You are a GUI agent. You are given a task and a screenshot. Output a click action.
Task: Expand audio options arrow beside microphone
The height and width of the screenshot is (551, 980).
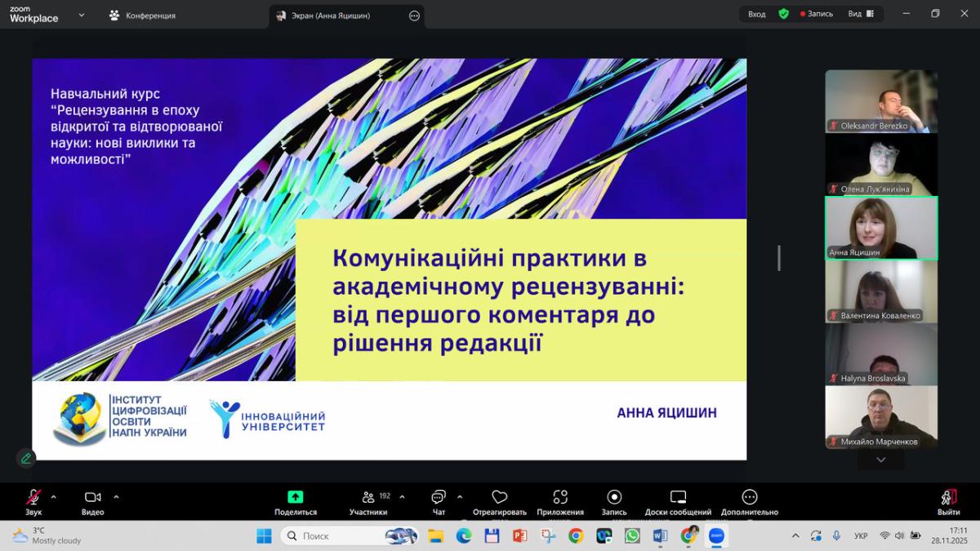(54, 496)
